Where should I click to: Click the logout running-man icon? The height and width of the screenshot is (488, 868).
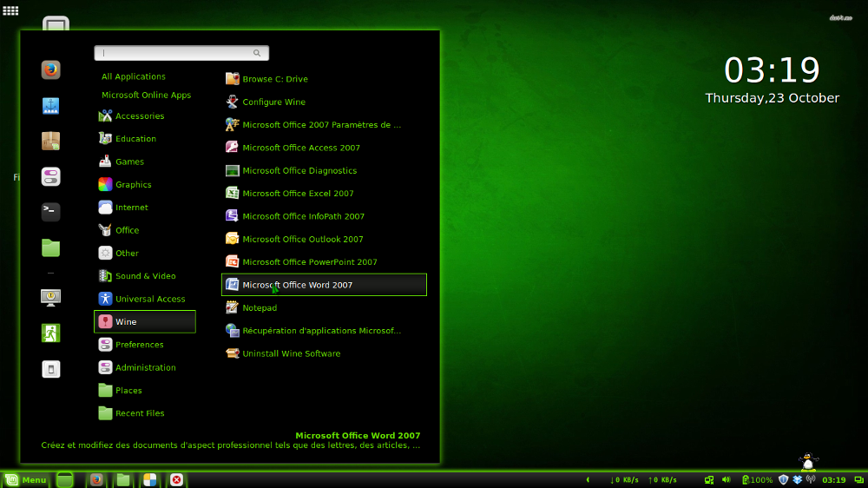51,333
